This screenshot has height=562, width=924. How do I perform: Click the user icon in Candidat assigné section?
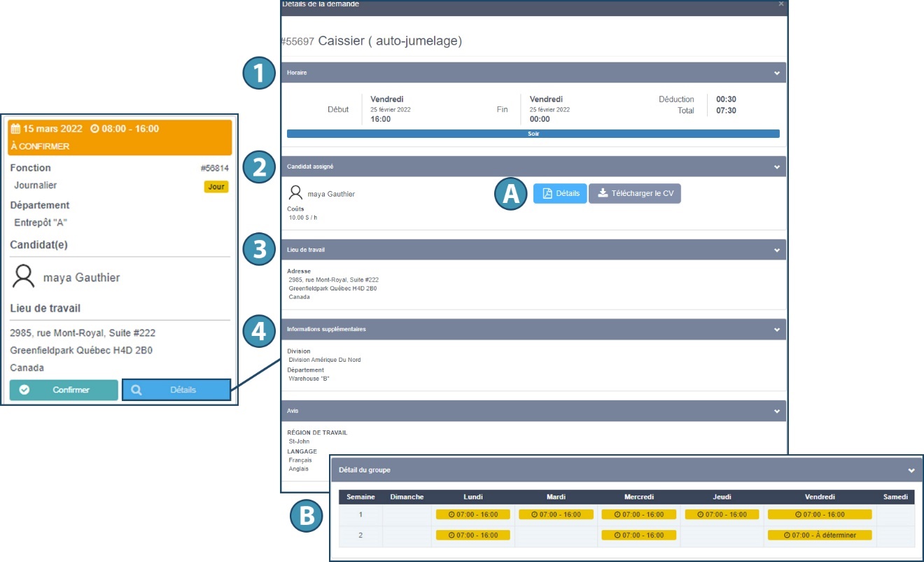[295, 193]
